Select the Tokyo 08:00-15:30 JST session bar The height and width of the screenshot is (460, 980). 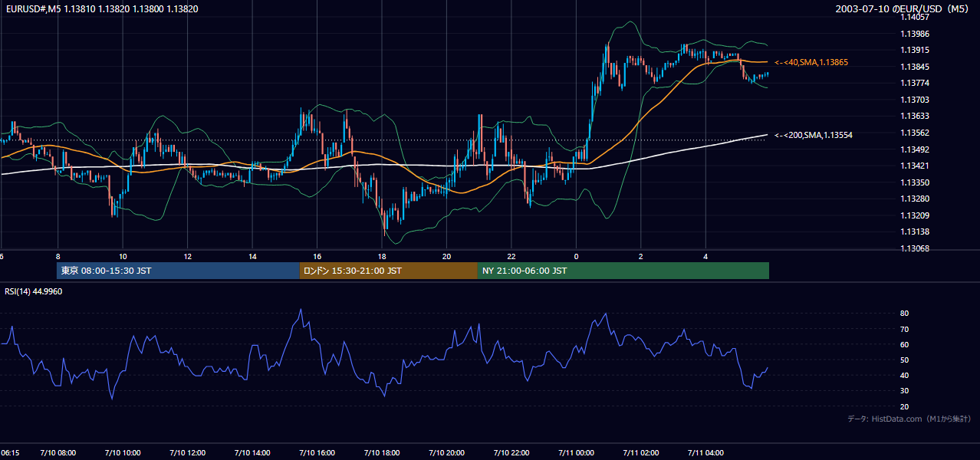[178, 271]
